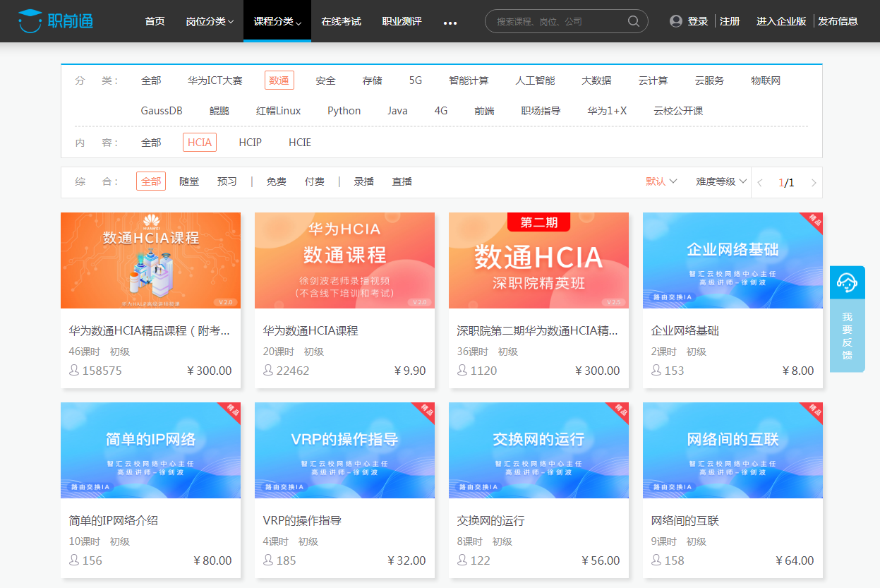The width and height of the screenshot is (880, 588).
Task: Open the 默认 sorting dropdown
Action: [662, 181]
